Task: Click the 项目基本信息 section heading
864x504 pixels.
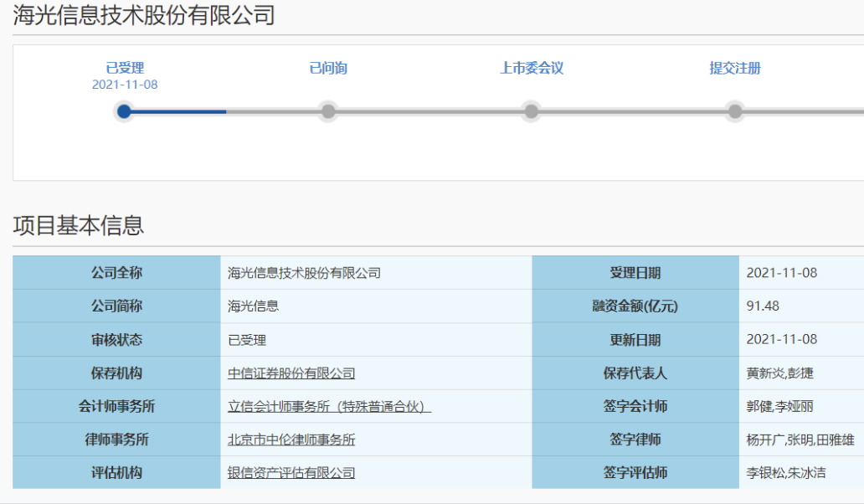Action: pyautogui.click(x=78, y=225)
